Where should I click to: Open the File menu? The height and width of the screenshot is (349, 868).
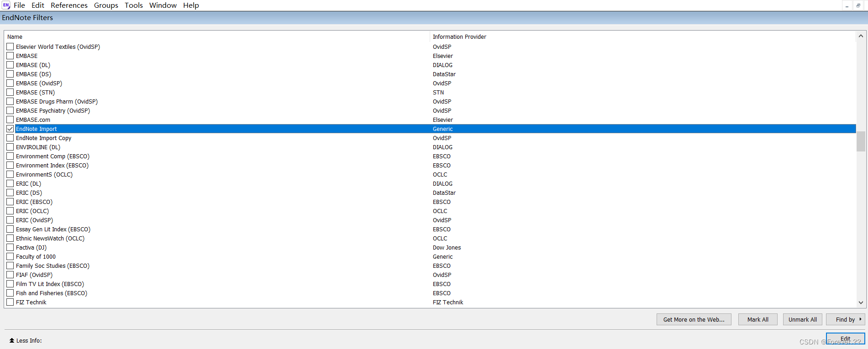[19, 5]
